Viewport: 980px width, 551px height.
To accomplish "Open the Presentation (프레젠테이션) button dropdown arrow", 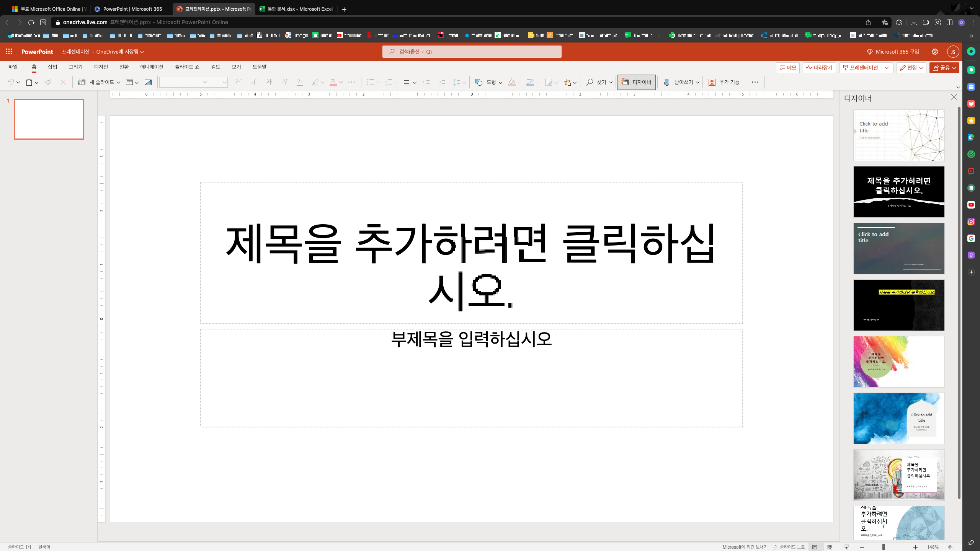I will pos(887,68).
